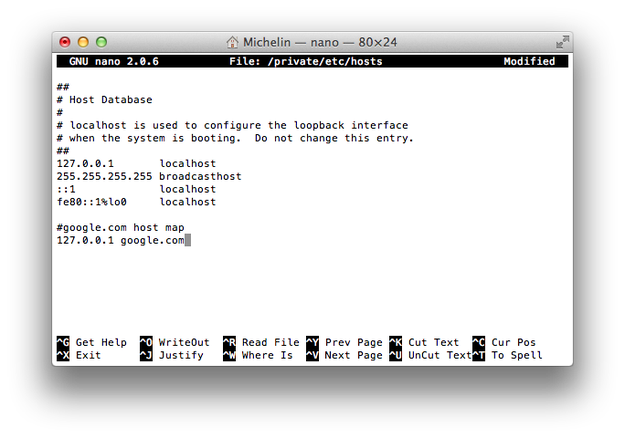Click the 'Modified' status indicator
Image resolution: width=625 pixels, height=438 pixels.
point(529,61)
